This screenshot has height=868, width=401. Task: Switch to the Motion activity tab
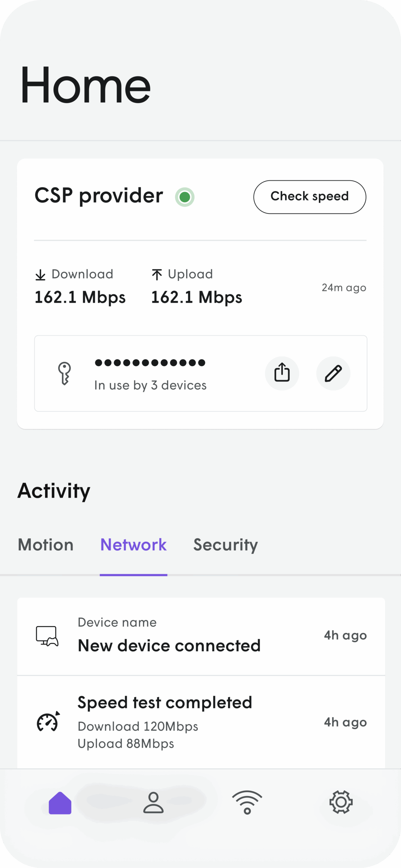[x=45, y=545]
